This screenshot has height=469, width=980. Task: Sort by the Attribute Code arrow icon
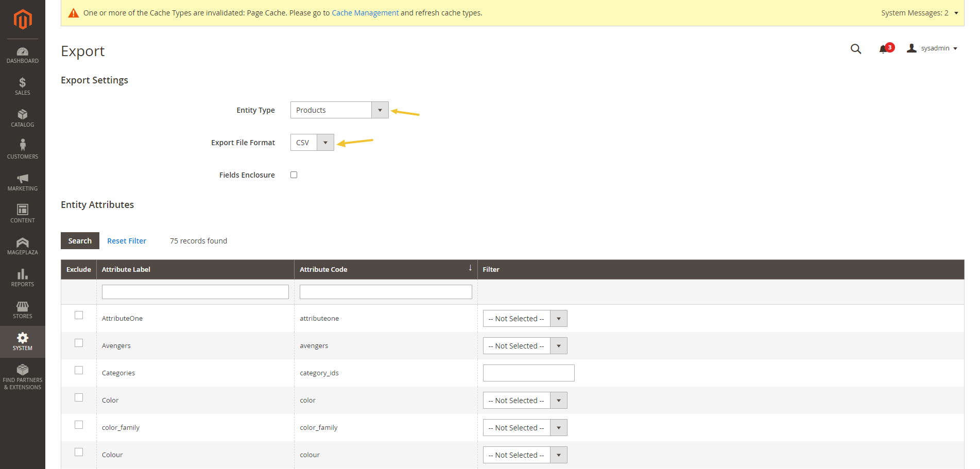click(470, 268)
